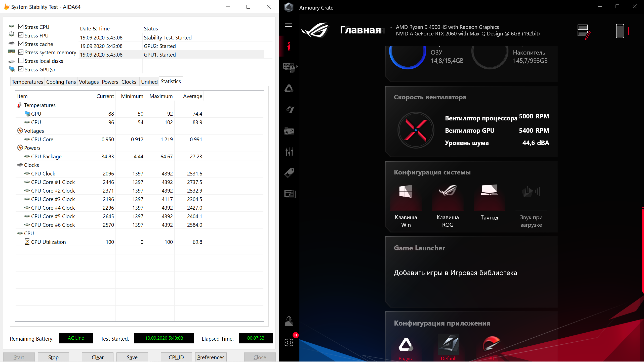Image resolution: width=644 pixels, height=362 pixels.
Task: Open the News icon in Armoury Crate sidebar
Action: (290, 194)
